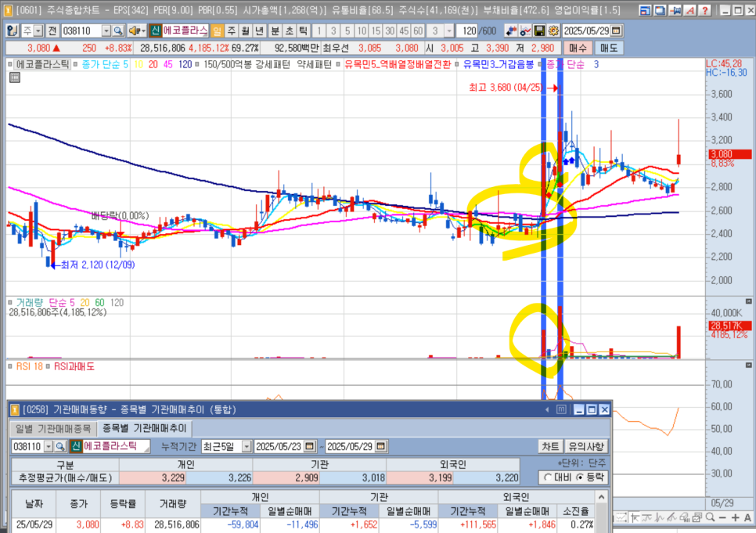Save chart with the floppy disk icon
756x533 pixels.
tap(539, 31)
